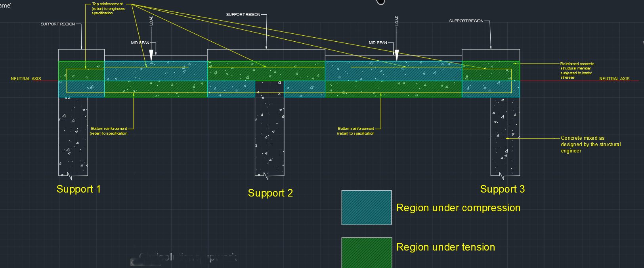Image resolution: width=644 pixels, height=268 pixels.
Task: Select the 'Support 2' text label
Action: coord(270,193)
